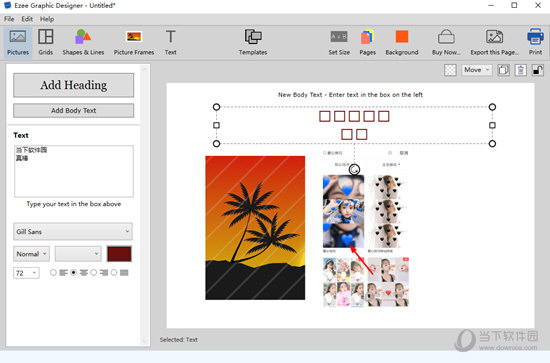Select the palm tree sunset picture
The height and width of the screenshot is (363, 550).
[x=255, y=228]
